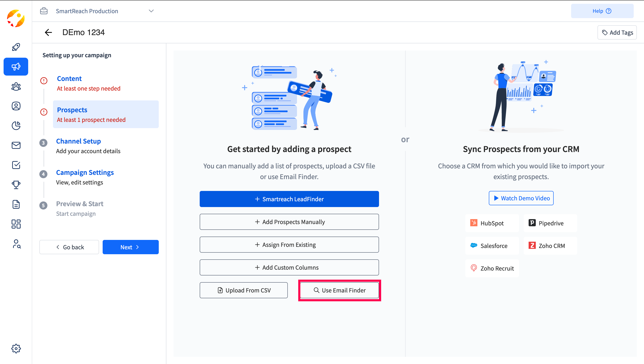Open the document Templates sidebar icon
The width and height of the screenshot is (644, 364).
coord(16,204)
